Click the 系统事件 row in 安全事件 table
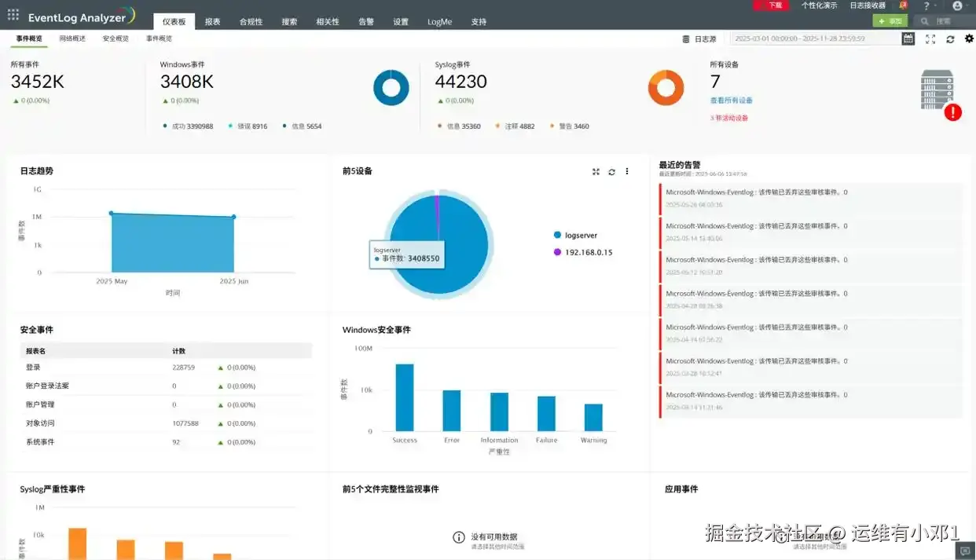The width and height of the screenshot is (976, 560). click(166, 442)
